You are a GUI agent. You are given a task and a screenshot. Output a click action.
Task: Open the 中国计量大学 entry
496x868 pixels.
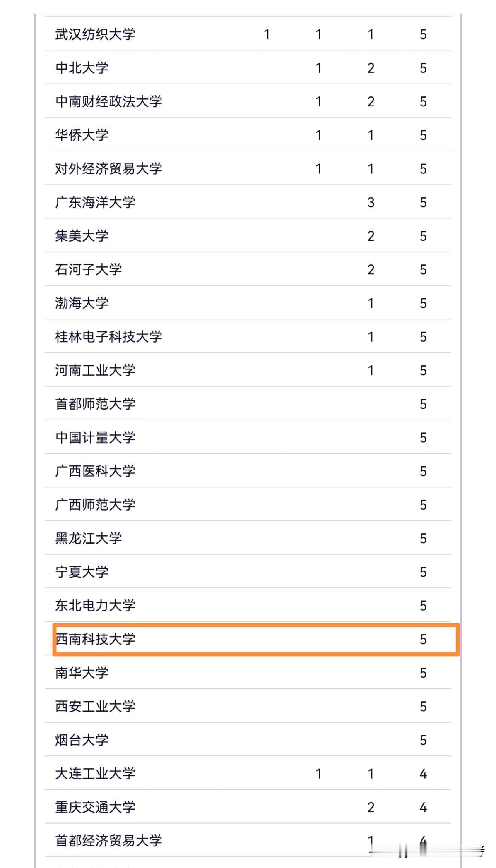pyautogui.click(x=95, y=437)
